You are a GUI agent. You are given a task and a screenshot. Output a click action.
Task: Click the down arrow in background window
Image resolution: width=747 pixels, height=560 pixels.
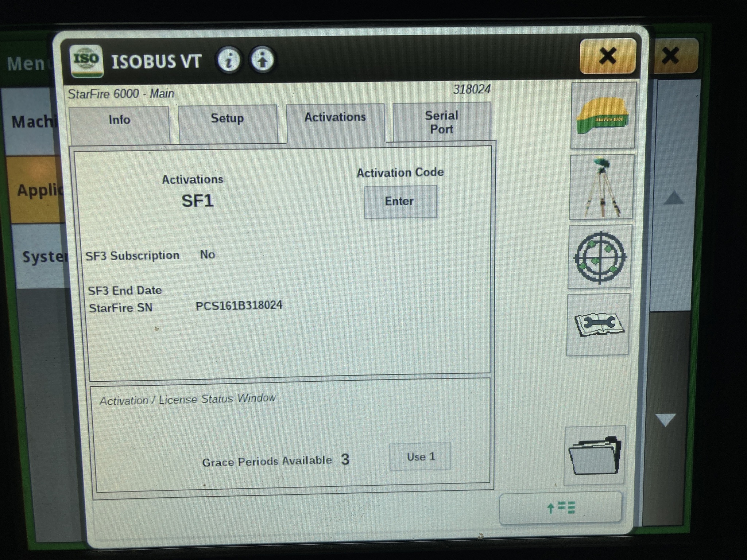[x=665, y=420]
